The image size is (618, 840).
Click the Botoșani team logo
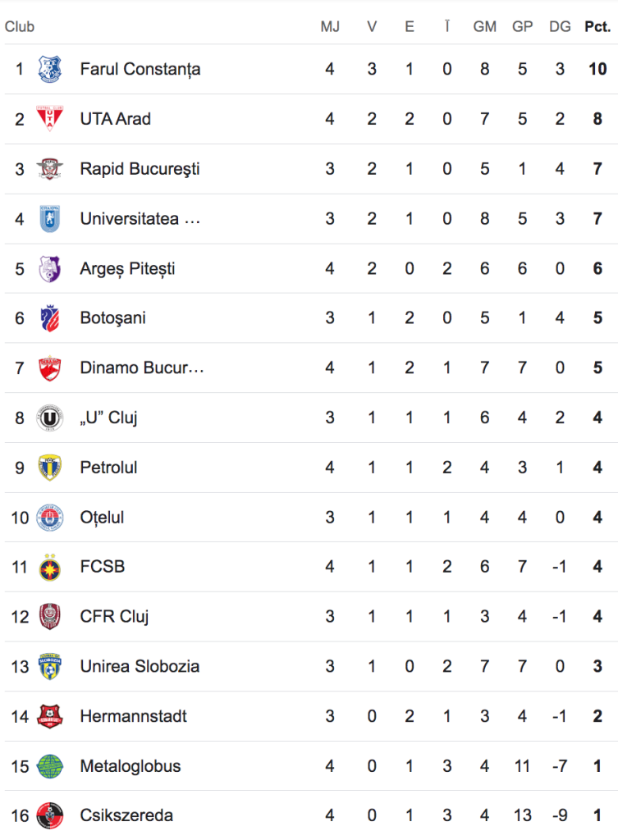coord(50,318)
